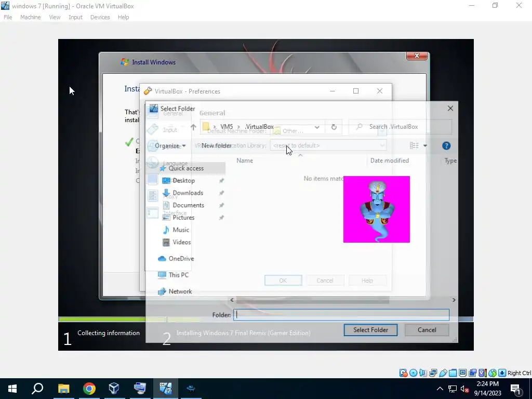Refresh the .VirtualBox folder listing
This screenshot has width=532, height=399.
pyautogui.click(x=334, y=127)
